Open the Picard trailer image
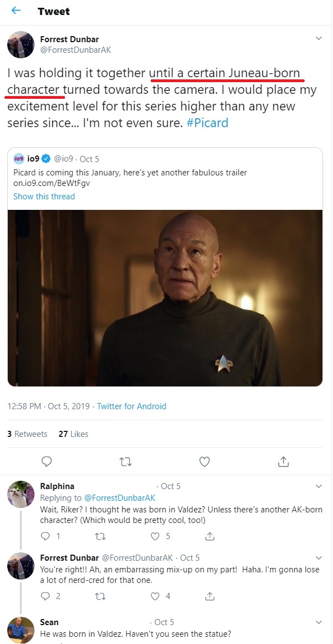The width and height of the screenshot is (333, 644). point(165,298)
